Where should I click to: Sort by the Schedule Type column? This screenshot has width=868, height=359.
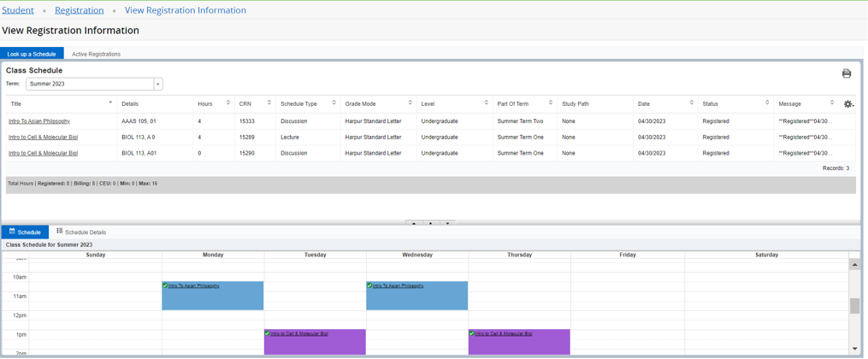(x=334, y=103)
